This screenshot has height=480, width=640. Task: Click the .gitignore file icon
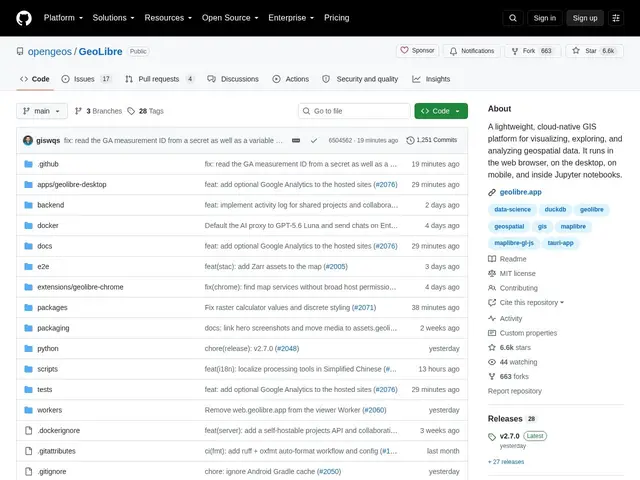(28, 471)
